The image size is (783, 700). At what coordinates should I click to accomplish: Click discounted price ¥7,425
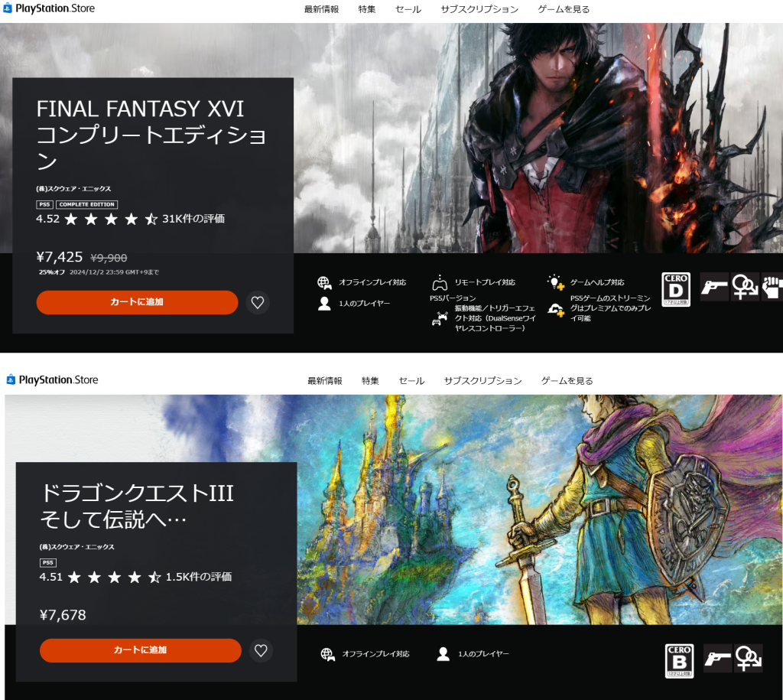[x=60, y=257]
